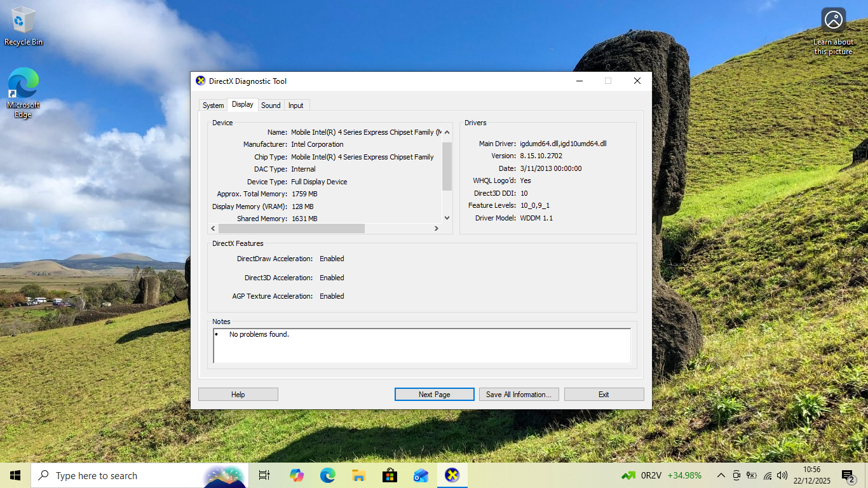Click the Save All Information button

519,395
